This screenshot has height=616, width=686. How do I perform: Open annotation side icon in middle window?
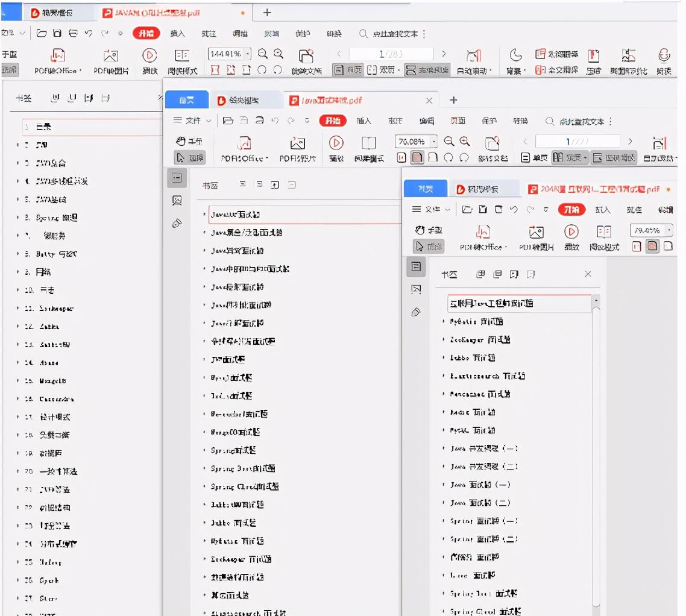(177, 224)
